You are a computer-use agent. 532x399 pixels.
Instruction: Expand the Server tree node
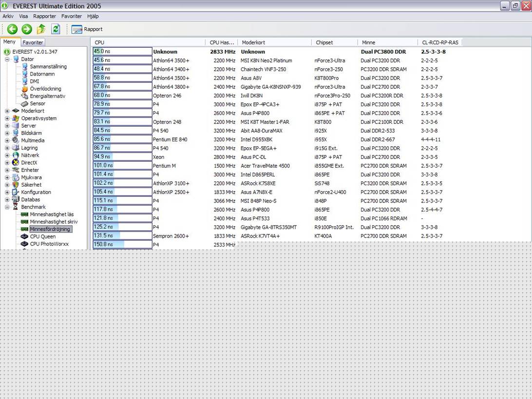pyautogui.click(x=7, y=126)
